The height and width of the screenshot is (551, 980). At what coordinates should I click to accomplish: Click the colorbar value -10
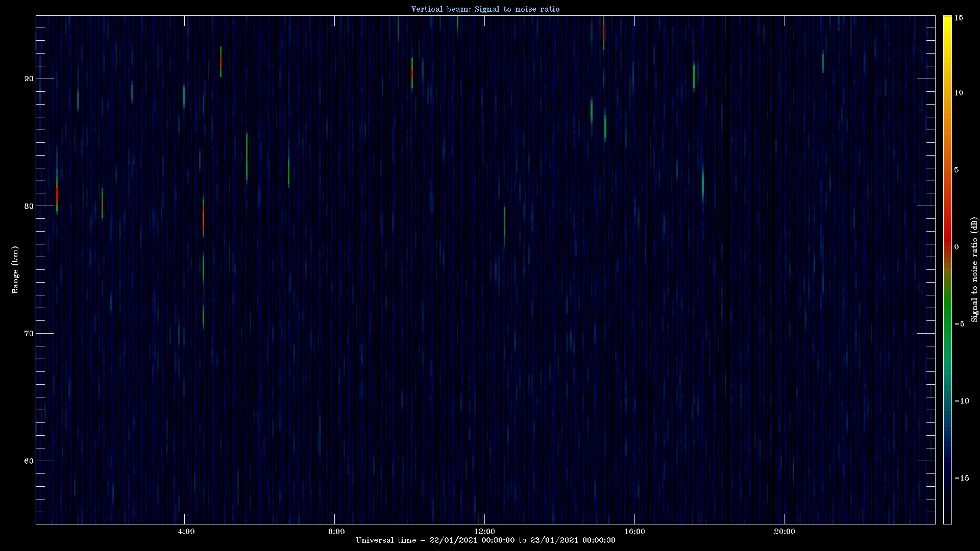962,401
